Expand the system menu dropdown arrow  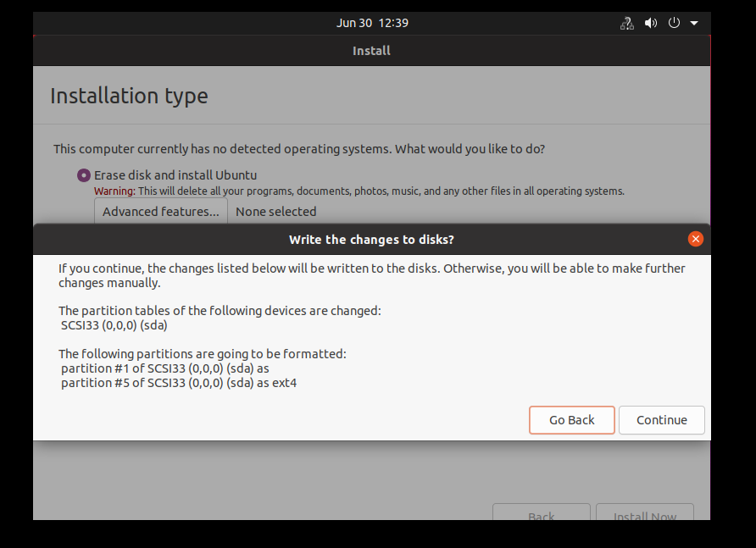point(694,23)
